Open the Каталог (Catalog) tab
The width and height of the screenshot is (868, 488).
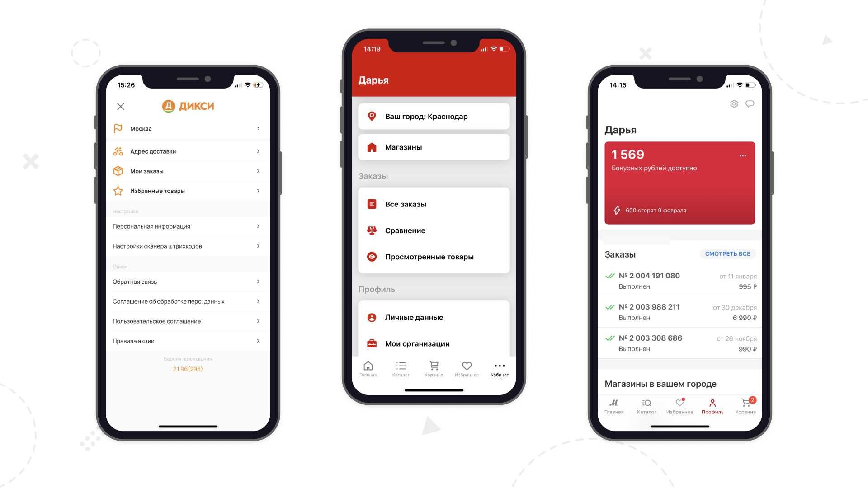pos(400,368)
